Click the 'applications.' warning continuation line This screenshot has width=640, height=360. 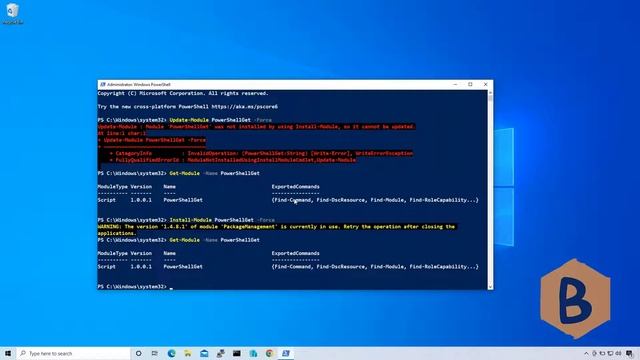[117, 233]
